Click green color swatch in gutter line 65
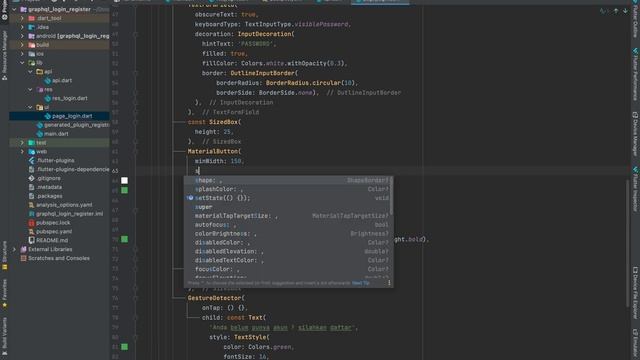 [x=124, y=190]
